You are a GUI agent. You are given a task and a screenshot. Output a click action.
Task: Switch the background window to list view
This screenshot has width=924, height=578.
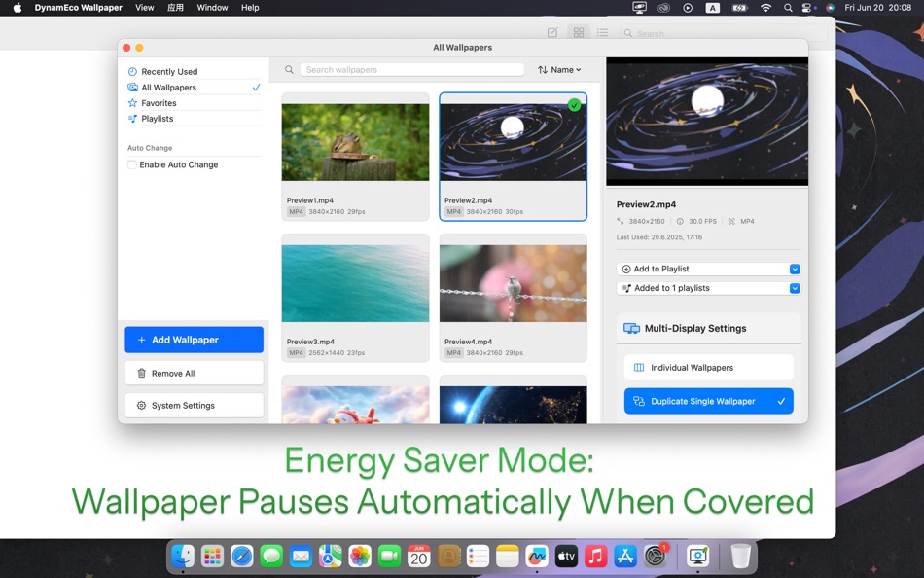pos(602,32)
